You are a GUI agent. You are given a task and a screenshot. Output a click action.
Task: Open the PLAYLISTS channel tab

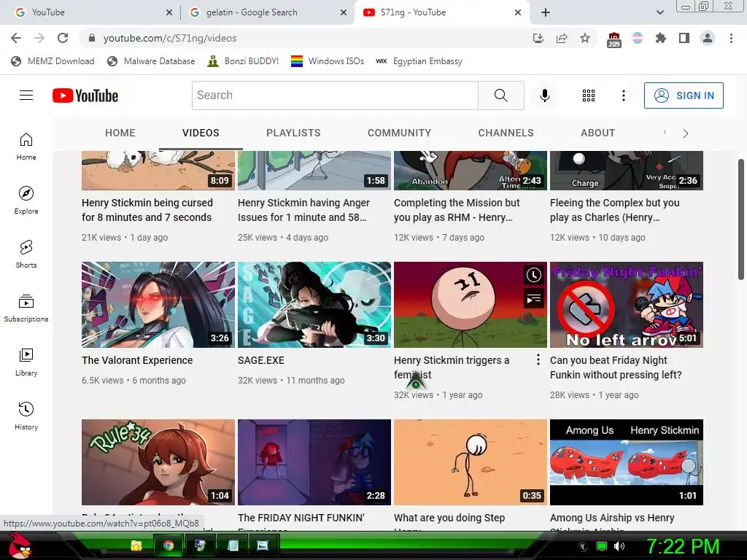(x=293, y=133)
